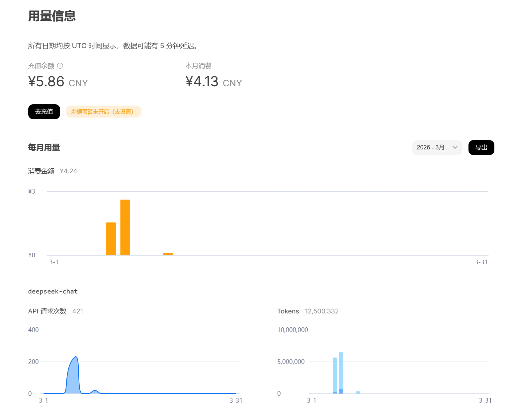The height and width of the screenshot is (420, 505).
Task: Select the small bump in API request chart
Action: [95, 392]
